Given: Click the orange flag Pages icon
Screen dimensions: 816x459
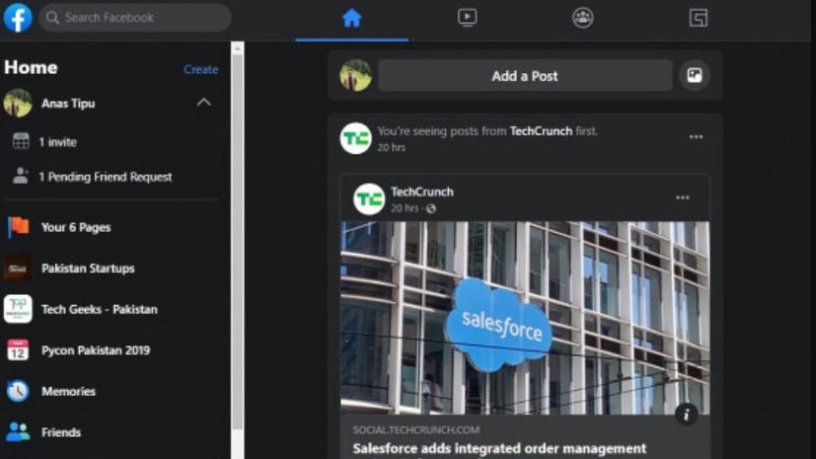Looking at the screenshot, I should pos(19,227).
